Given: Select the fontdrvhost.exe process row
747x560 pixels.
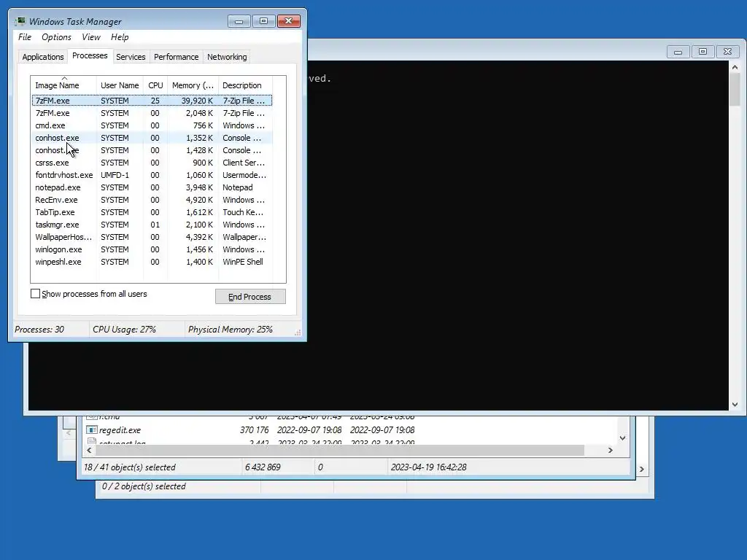Looking at the screenshot, I should pyautogui.click(x=152, y=175).
